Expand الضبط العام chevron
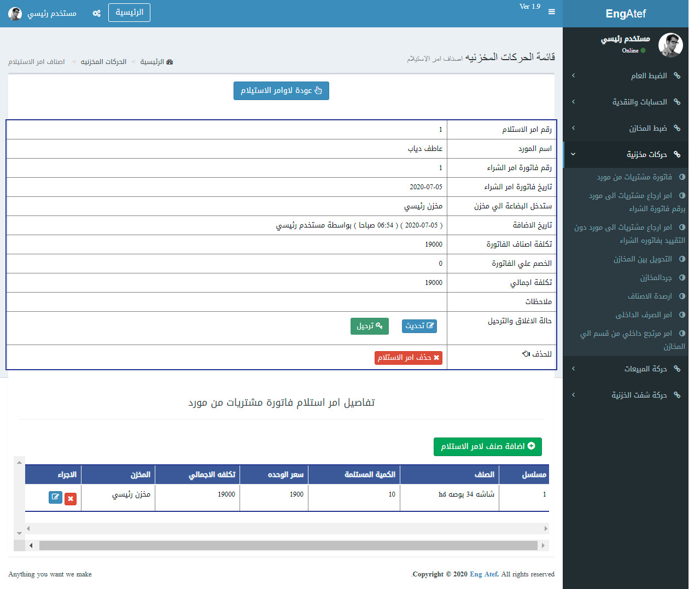This screenshot has width=700, height=589. (573, 75)
